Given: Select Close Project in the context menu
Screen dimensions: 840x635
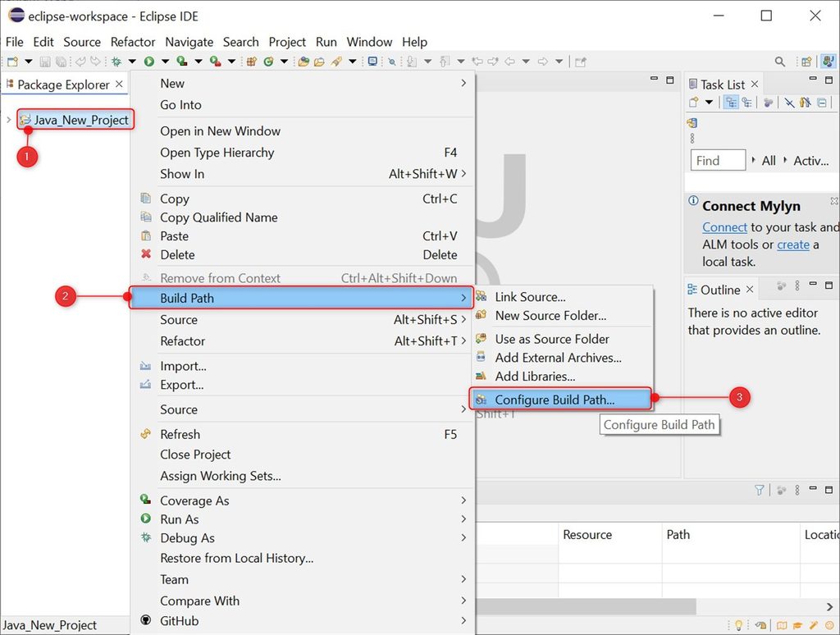Looking at the screenshot, I should pos(302,455).
